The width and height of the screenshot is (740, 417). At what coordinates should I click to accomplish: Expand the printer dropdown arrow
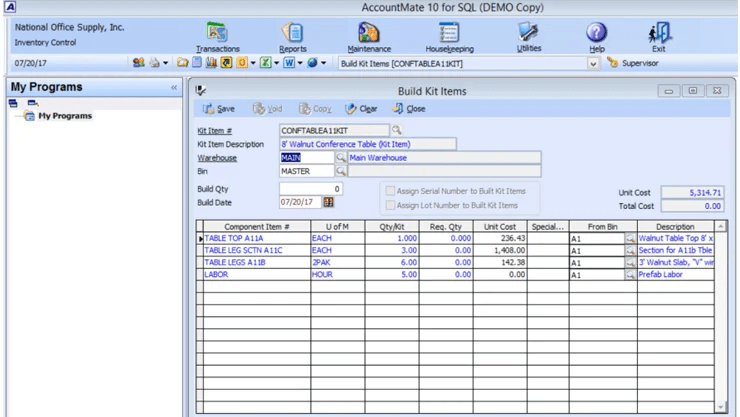pos(165,63)
